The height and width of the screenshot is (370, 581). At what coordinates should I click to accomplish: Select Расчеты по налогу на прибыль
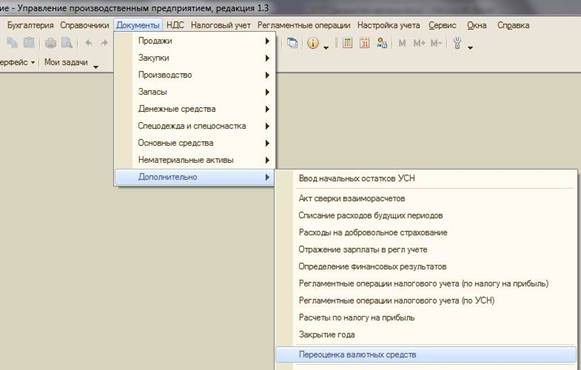tap(426, 318)
